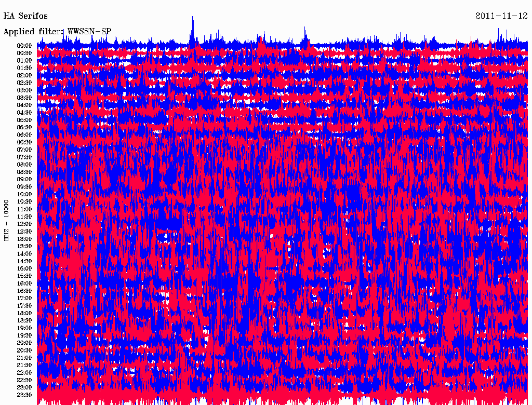The image size is (532, 405).
Task: Select the 20:30 time label
Action: pos(24,350)
